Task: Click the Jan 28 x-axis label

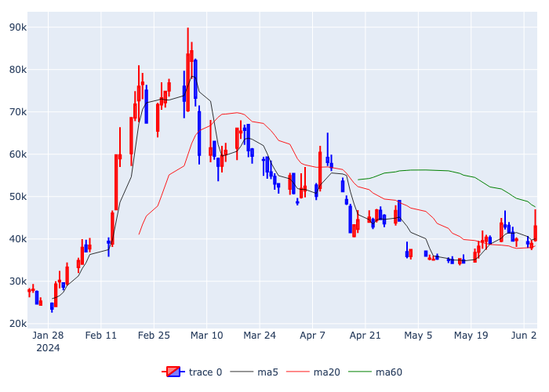Action: (x=48, y=336)
